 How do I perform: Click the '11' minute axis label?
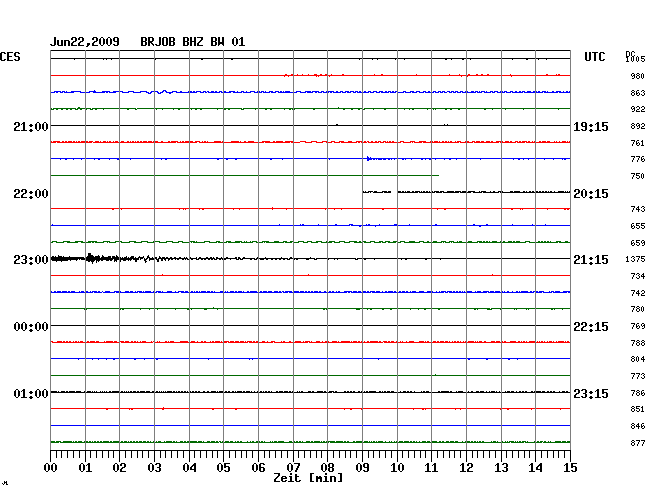point(432,467)
